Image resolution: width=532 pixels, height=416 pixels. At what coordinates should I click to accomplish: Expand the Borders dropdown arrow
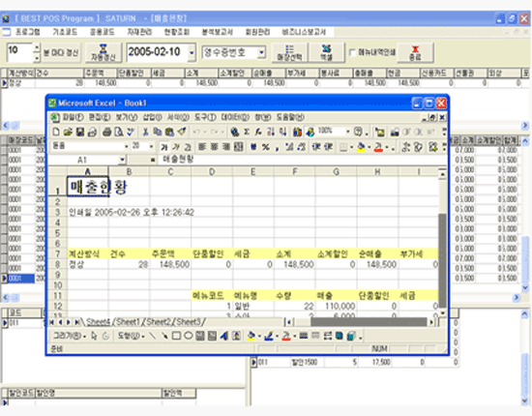351,147
